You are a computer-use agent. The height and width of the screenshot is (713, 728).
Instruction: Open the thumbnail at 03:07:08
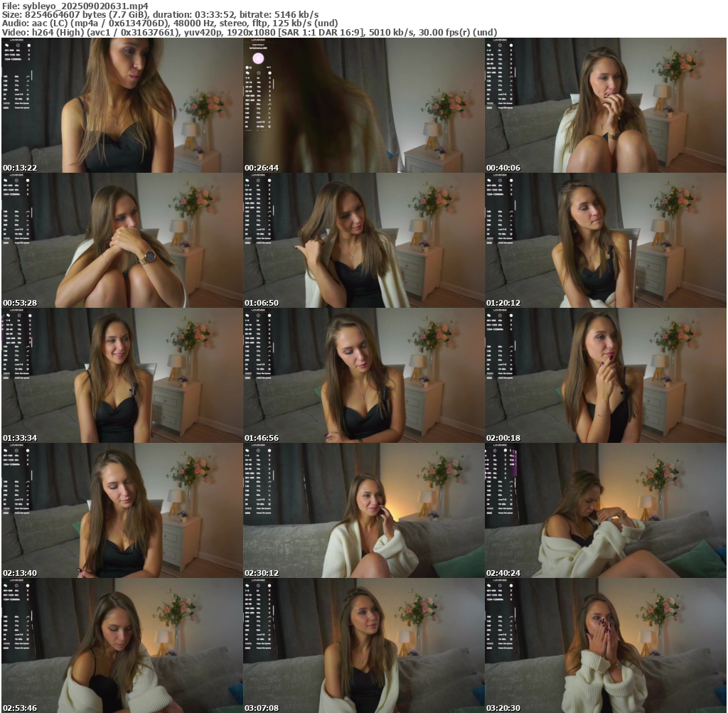[x=363, y=645]
